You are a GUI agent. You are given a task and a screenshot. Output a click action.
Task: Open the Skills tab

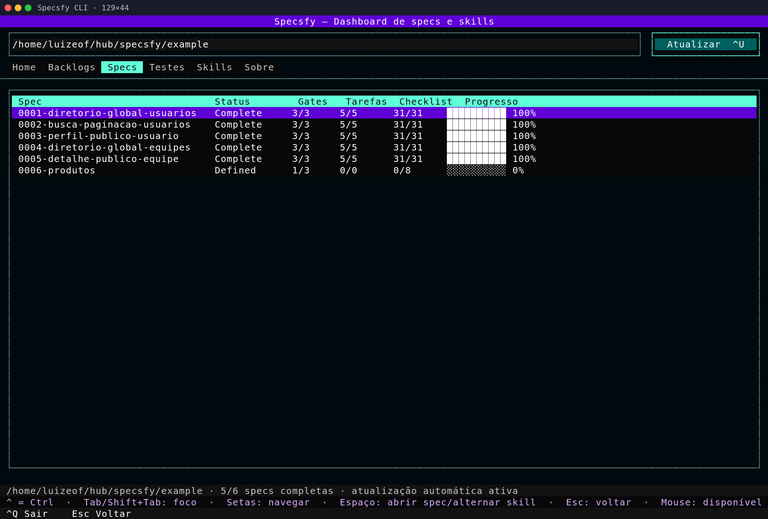[214, 67]
